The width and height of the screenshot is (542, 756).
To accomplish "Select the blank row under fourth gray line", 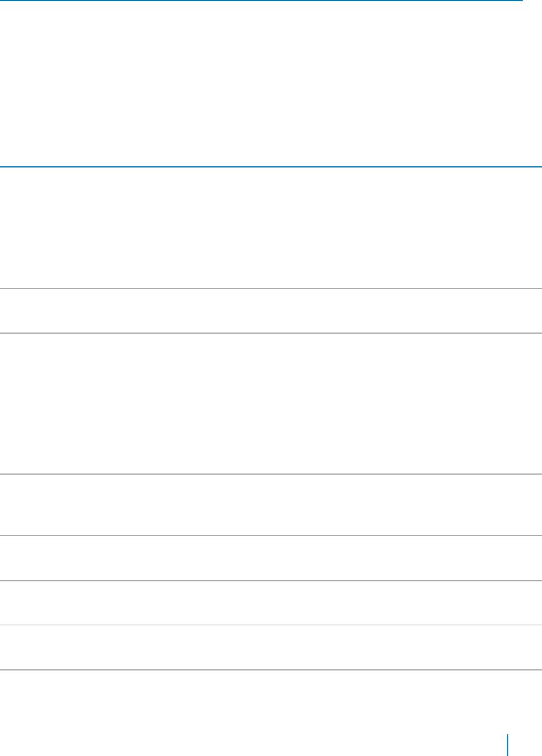I will coord(271,558).
